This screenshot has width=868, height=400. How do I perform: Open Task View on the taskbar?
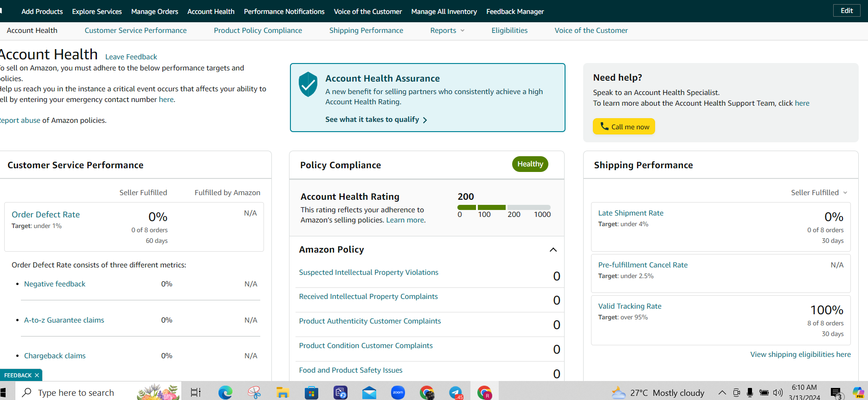point(196,393)
